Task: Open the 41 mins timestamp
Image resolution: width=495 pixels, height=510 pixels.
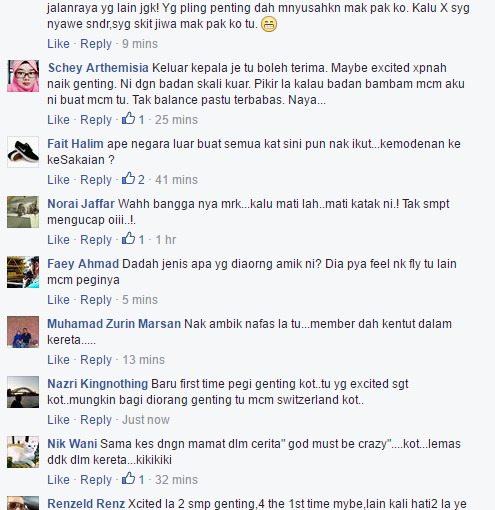Action: click(176, 180)
